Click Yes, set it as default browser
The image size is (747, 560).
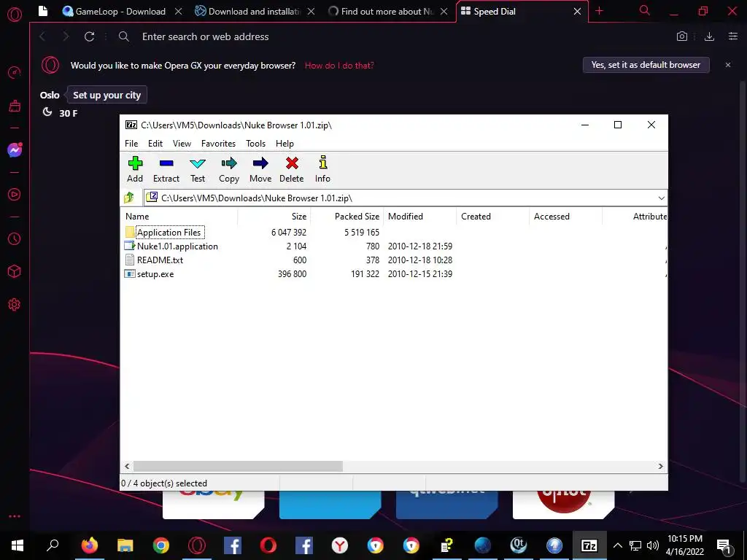pos(646,65)
